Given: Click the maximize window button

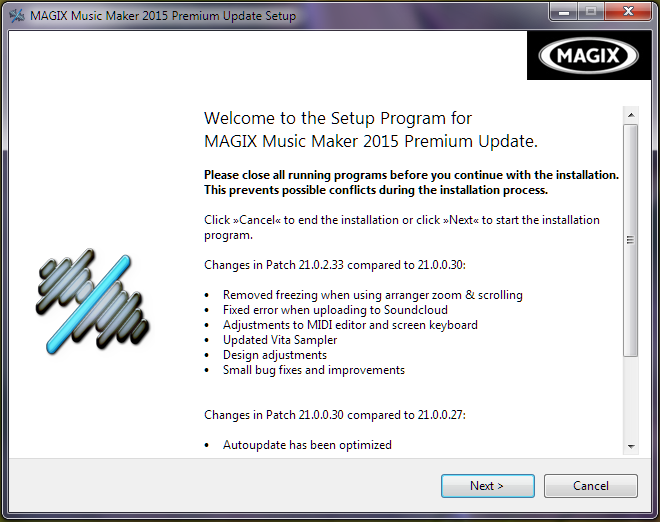Looking at the screenshot, I should click(591, 12).
